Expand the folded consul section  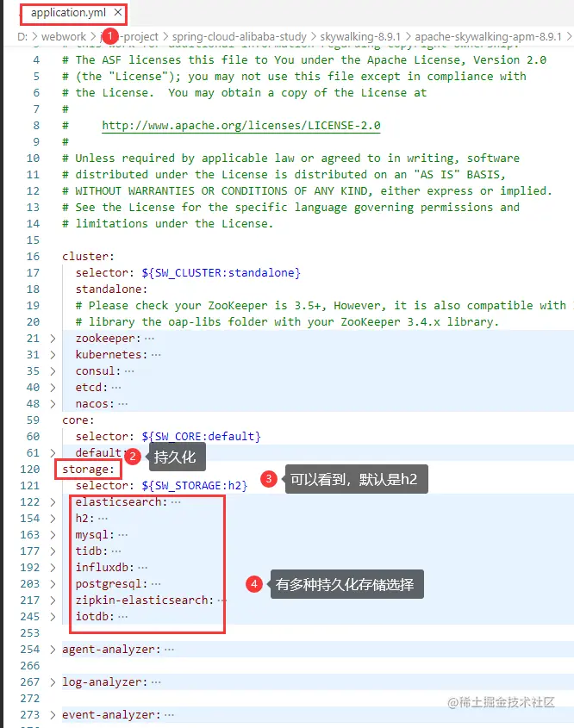[x=53, y=371]
